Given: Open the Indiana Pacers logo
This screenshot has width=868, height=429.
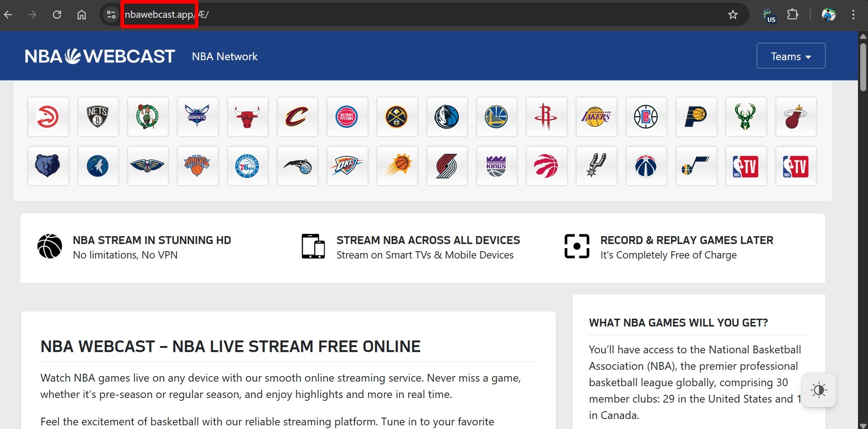Looking at the screenshot, I should point(696,117).
